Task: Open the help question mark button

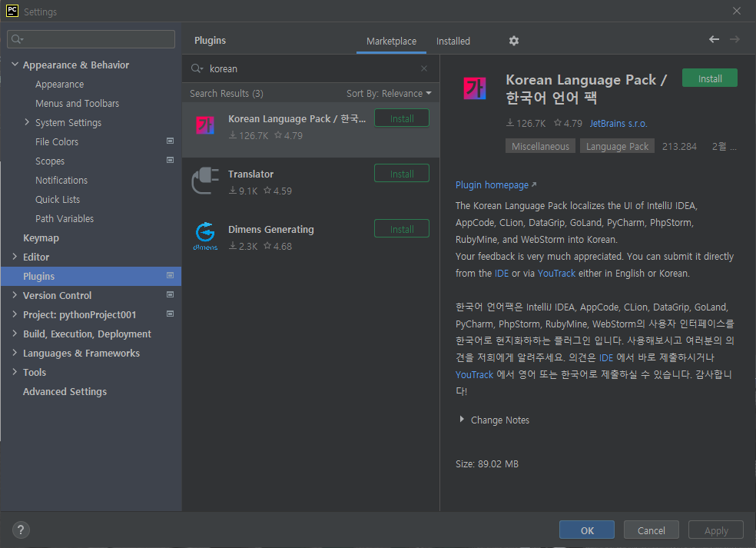Action: (x=21, y=530)
